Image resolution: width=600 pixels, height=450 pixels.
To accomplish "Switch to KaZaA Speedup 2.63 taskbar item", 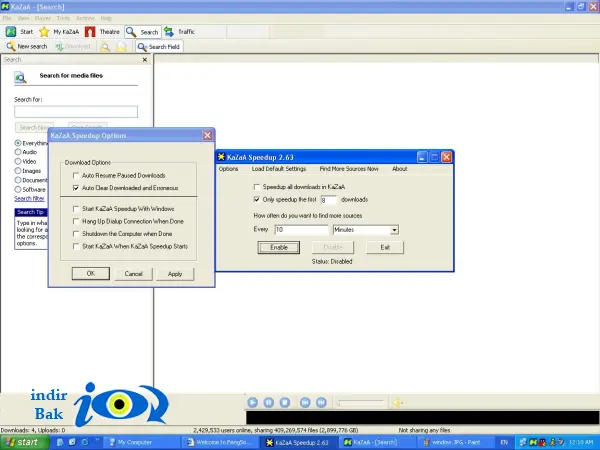I will 299,442.
